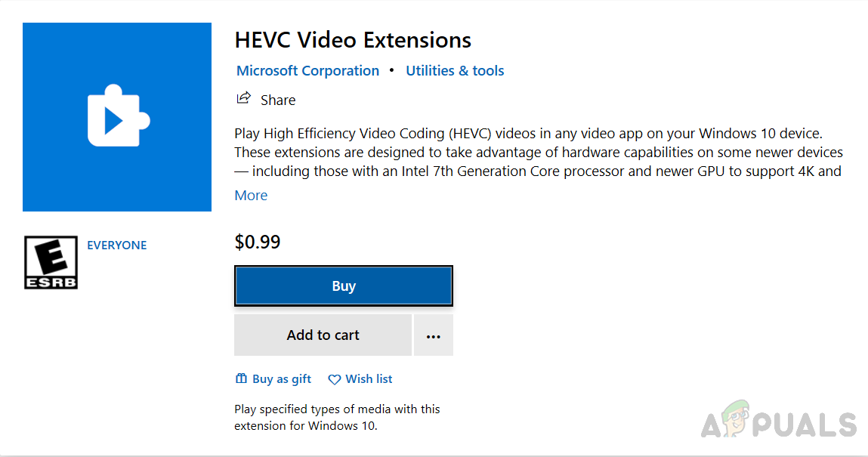
Task: Expand the description with More
Action: [251, 196]
